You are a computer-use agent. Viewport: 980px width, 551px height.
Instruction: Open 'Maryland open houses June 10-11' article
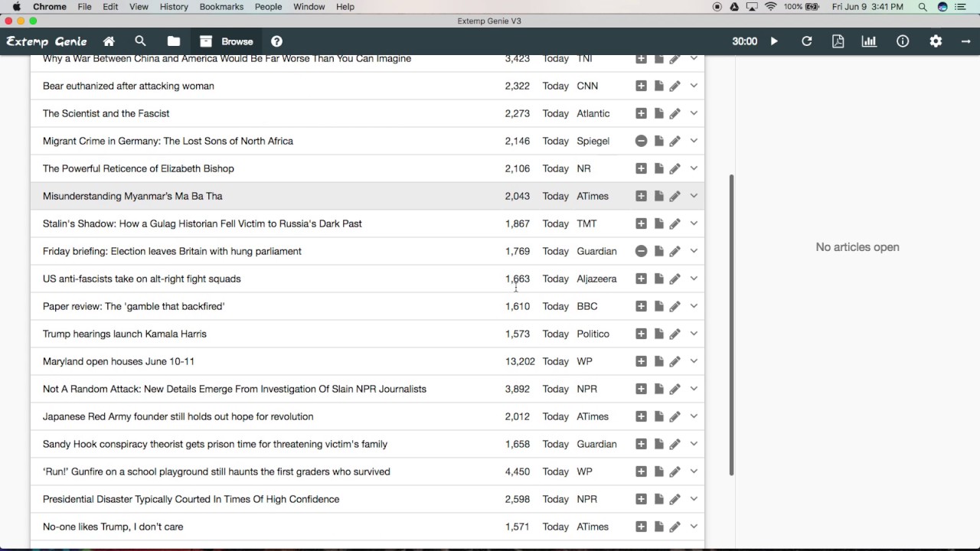(x=119, y=361)
